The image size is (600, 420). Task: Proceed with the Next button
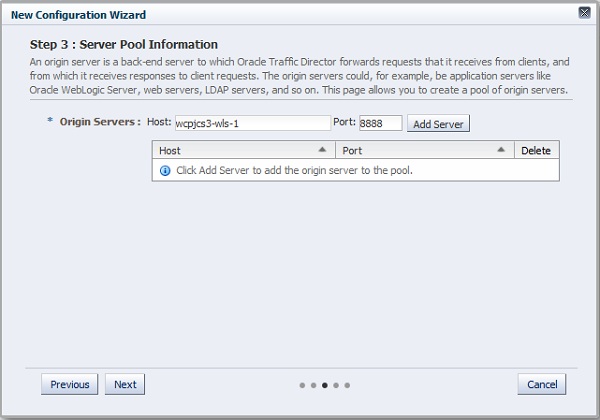pyautogui.click(x=125, y=384)
